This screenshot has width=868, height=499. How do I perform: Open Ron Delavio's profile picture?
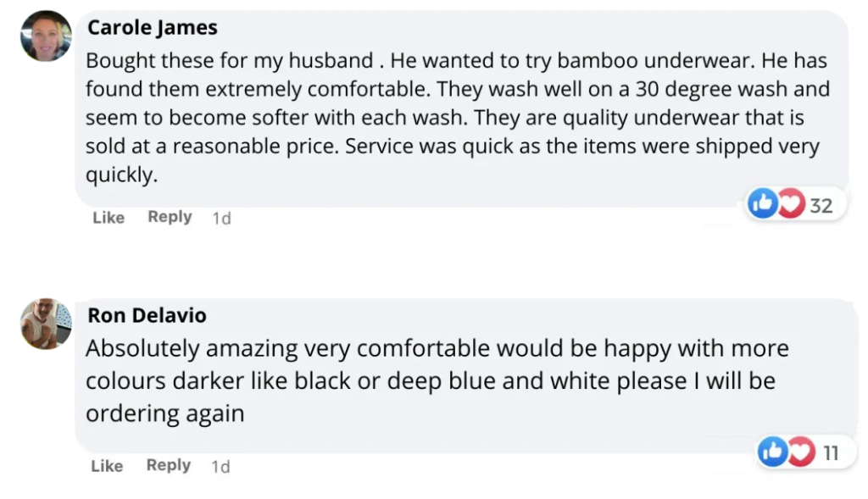(x=46, y=324)
